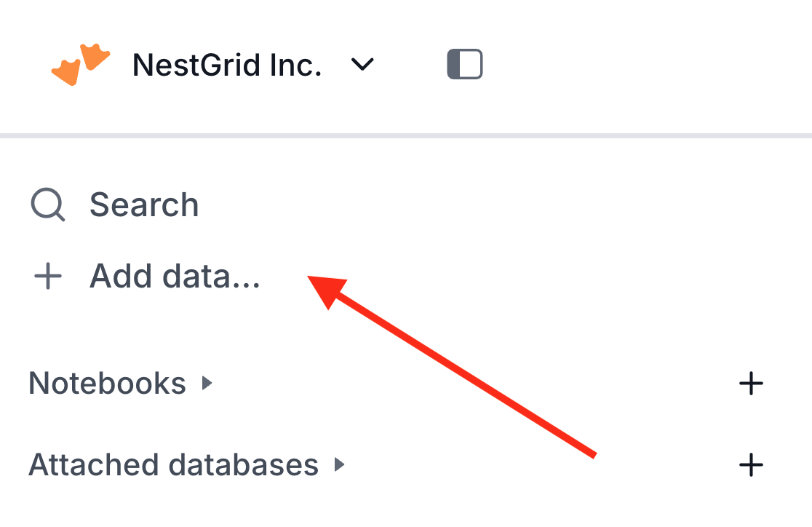The width and height of the screenshot is (812, 527).
Task: Click the Attached databases section heading
Action: (173, 464)
